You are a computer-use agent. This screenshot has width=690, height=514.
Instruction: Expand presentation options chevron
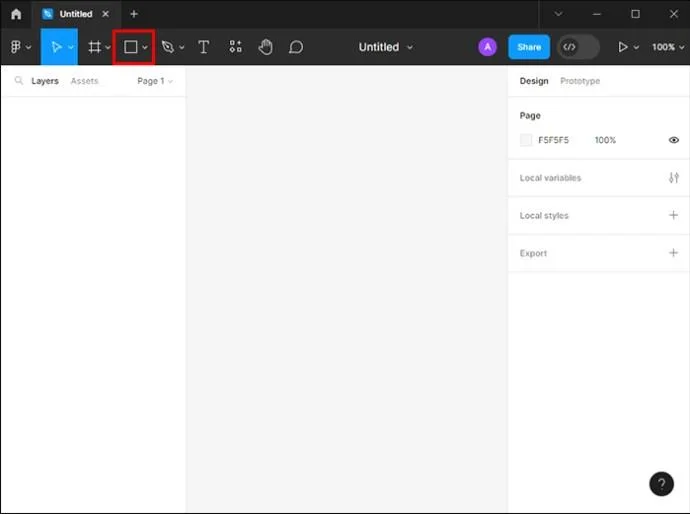tap(636, 47)
